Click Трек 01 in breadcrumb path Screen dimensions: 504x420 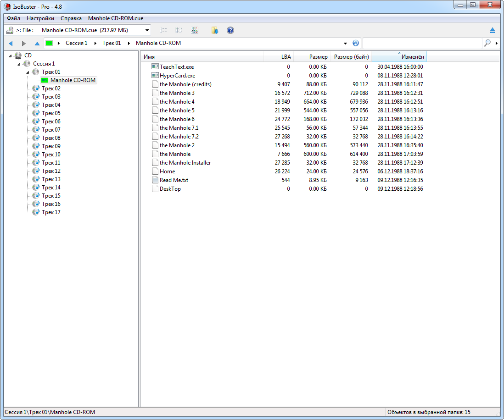click(x=112, y=43)
